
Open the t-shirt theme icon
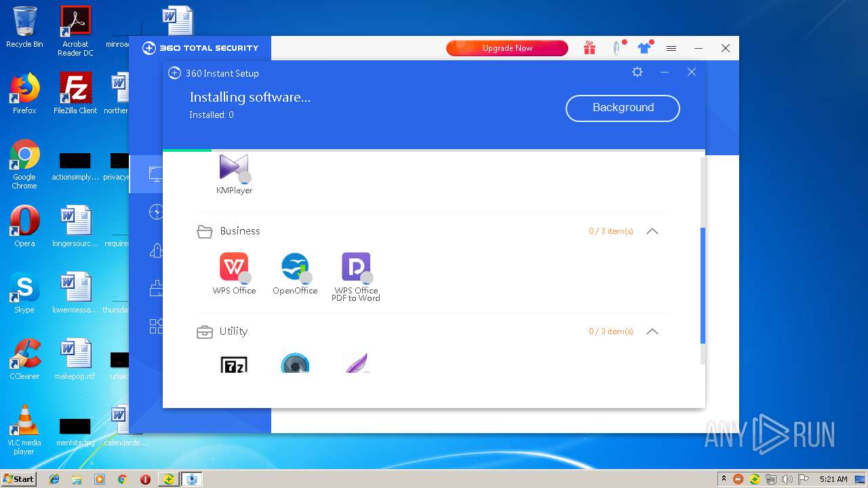tap(644, 48)
